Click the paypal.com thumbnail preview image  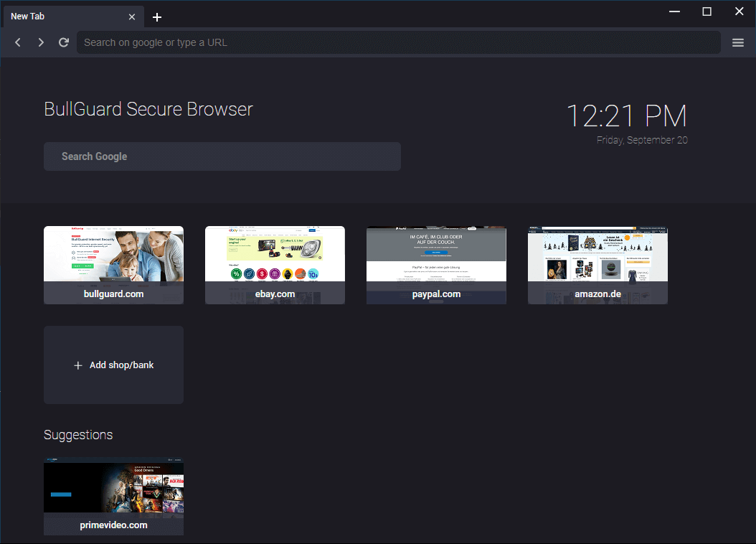click(x=436, y=255)
